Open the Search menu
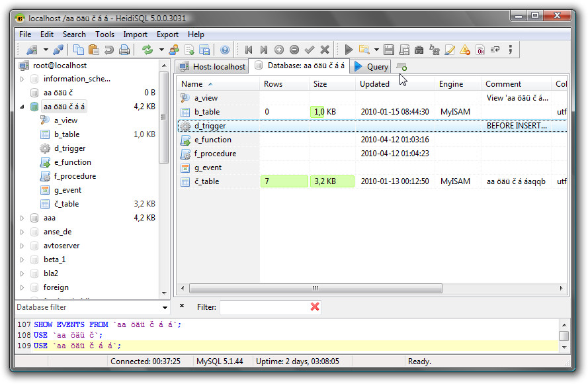This screenshot has width=588, height=384. (x=74, y=34)
